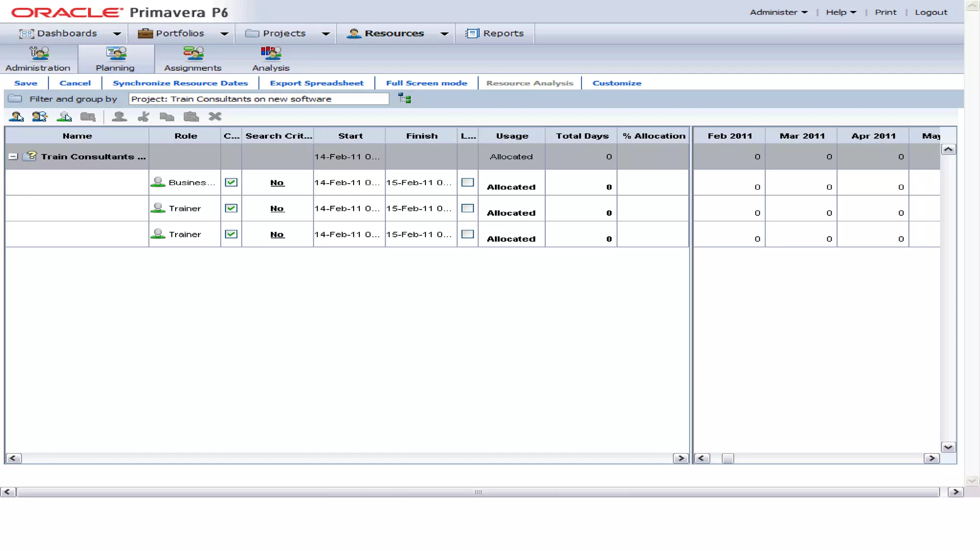Open the Dashboards dropdown arrow
Viewport: 980px width, 551px height.
click(x=117, y=33)
